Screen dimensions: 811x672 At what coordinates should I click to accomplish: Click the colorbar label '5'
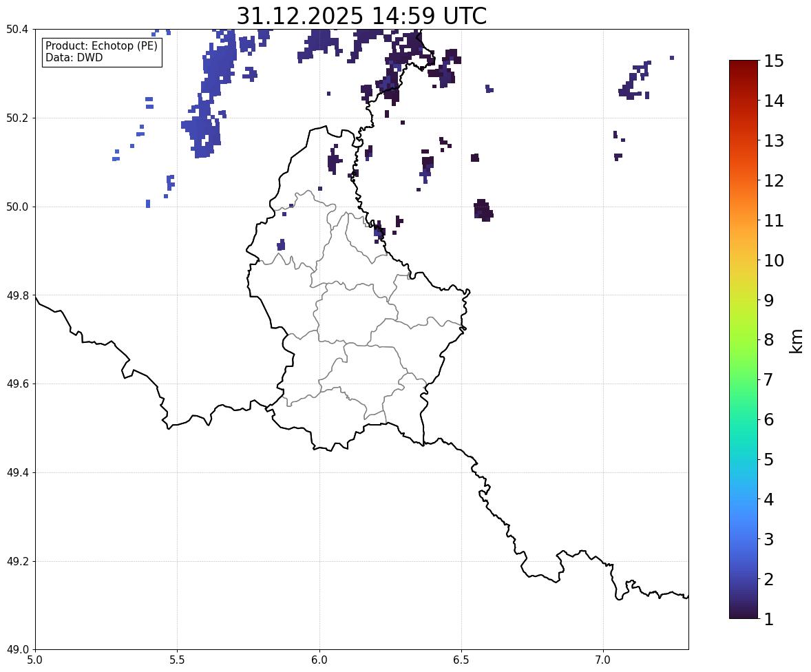(x=768, y=459)
